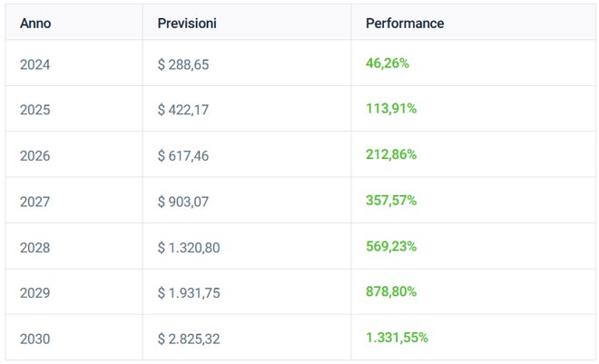
Task: Click the Performance column header
Action: (x=405, y=24)
